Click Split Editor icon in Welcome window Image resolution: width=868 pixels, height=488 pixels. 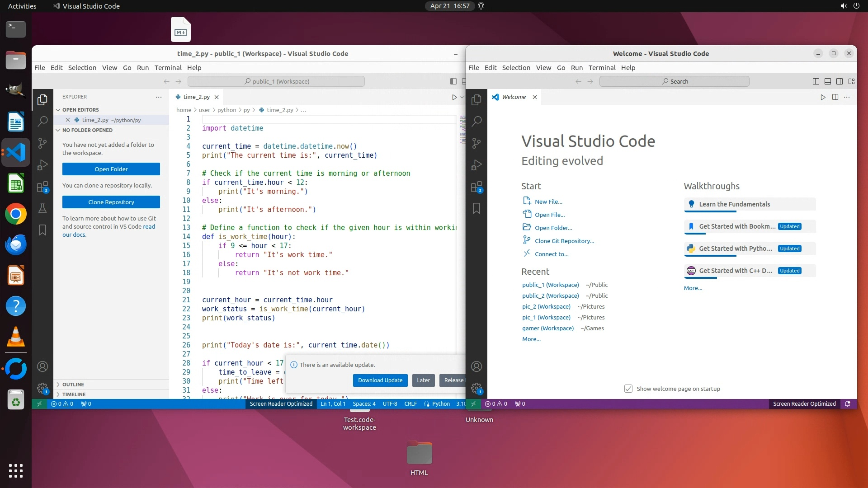click(x=835, y=97)
